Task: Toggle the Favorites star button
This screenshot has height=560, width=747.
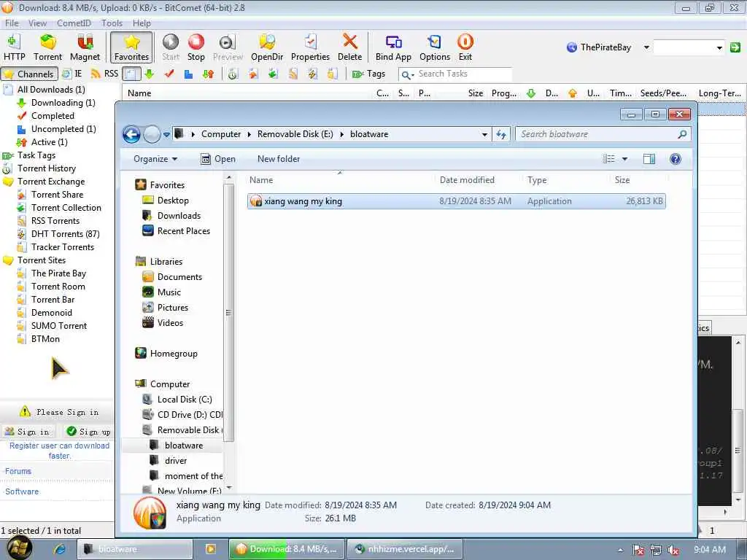Action: point(131,47)
